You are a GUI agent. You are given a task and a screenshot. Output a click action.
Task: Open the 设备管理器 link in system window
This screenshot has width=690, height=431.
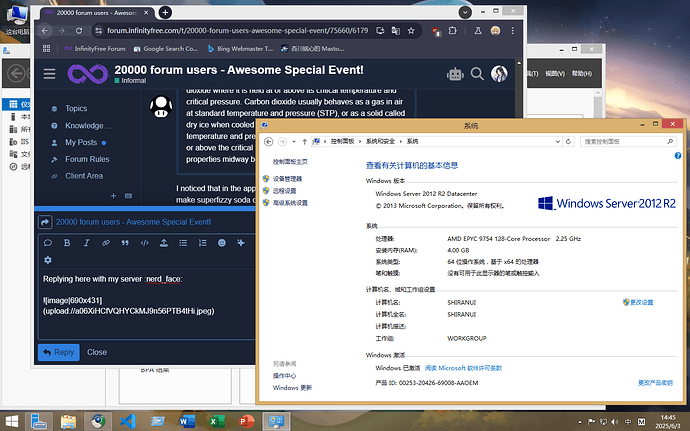tap(287, 179)
